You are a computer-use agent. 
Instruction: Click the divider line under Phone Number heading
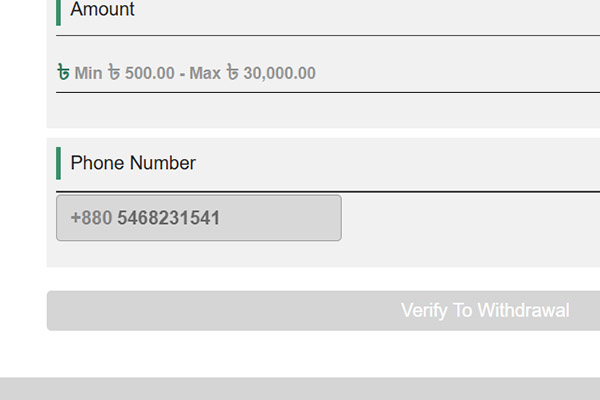click(x=328, y=190)
